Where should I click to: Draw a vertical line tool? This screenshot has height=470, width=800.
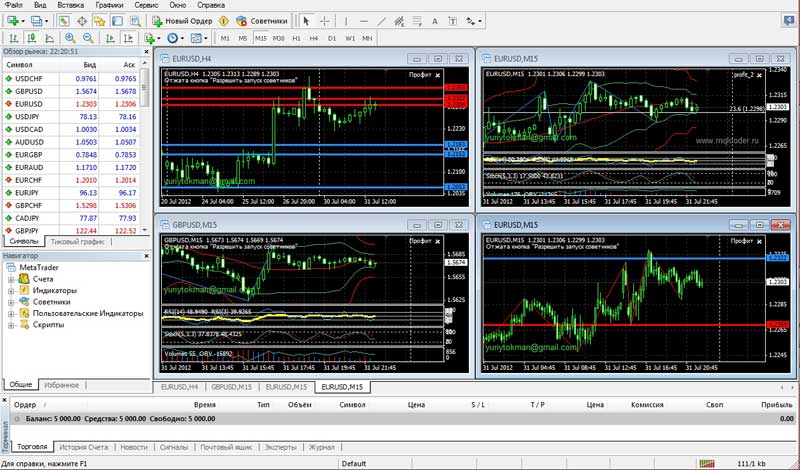[x=346, y=21]
